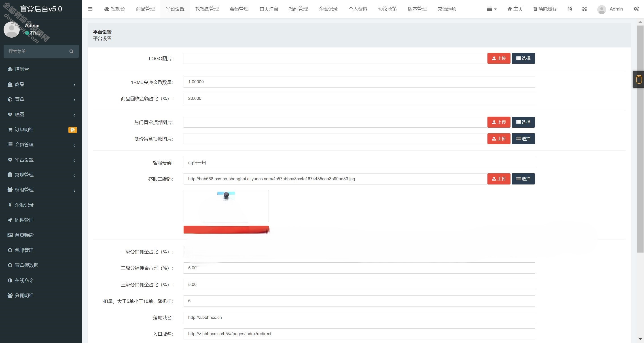Image resolution: width=644 pixels, height=343 pixels.
Task: Open the list-view dropdown in header
Action: pyautogui.click(x=491, y=9)
